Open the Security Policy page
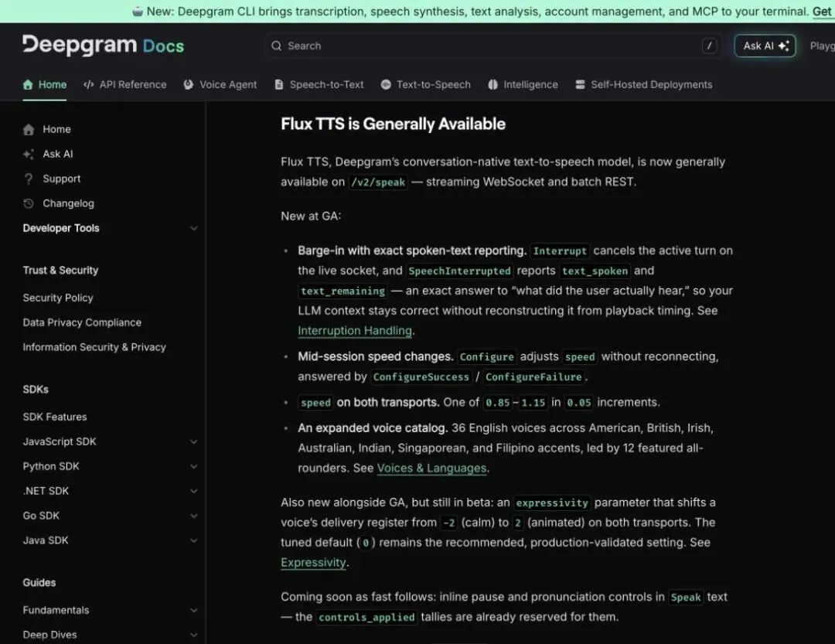The image size is (835, 644). tap(58, 298)
